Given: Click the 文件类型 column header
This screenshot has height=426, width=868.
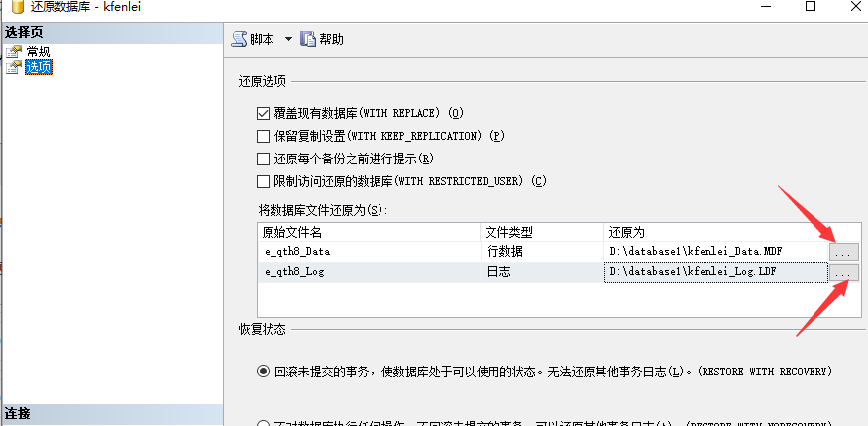Looking at the screenshot, I should click(540, 232).
